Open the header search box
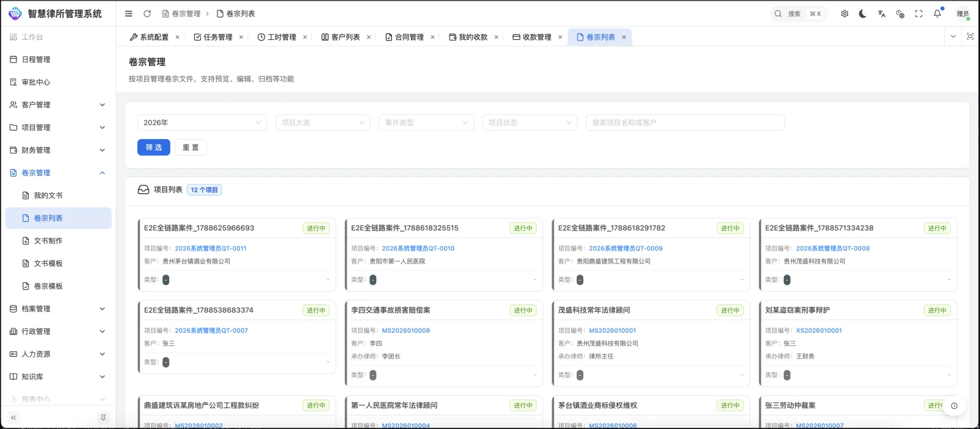 click(799, 13)
